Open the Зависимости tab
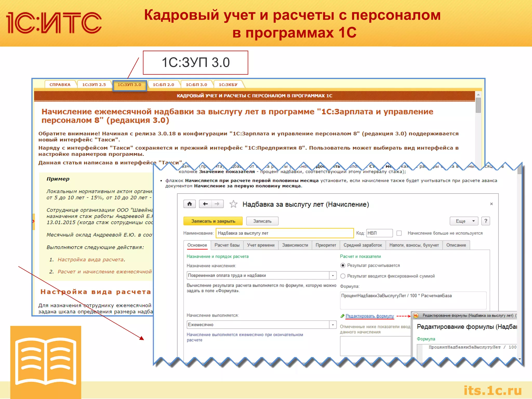 pyautogui.click(x=295, y=245)
